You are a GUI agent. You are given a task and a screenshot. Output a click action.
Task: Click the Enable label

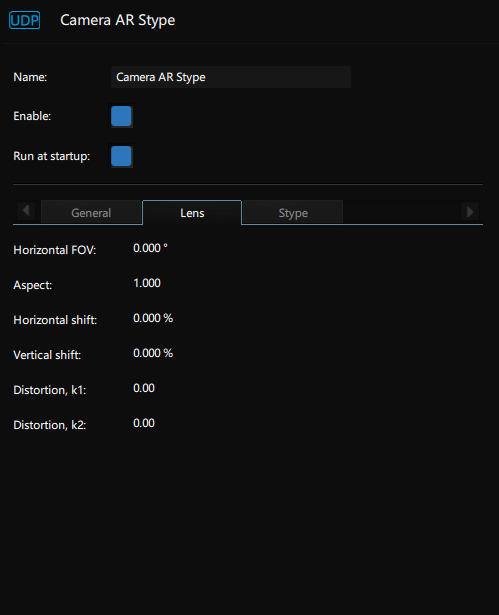point(32,116)
